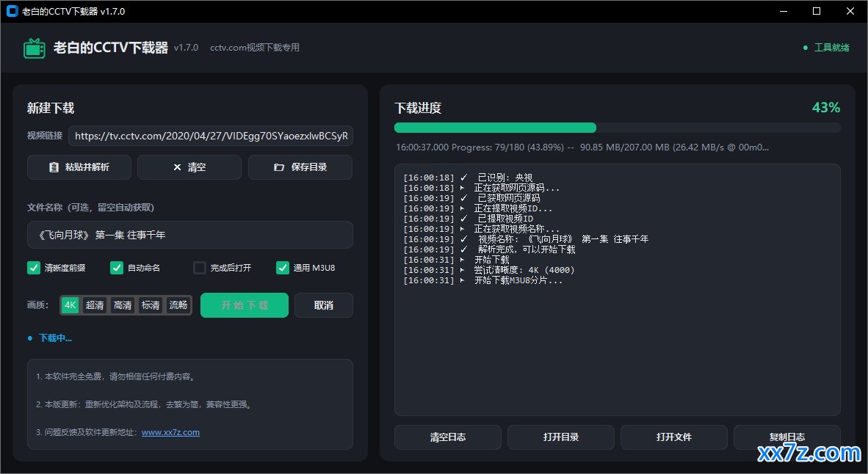868x474 pixels.
Task: Click the blue 下载中 status dot
Action: 30,338
